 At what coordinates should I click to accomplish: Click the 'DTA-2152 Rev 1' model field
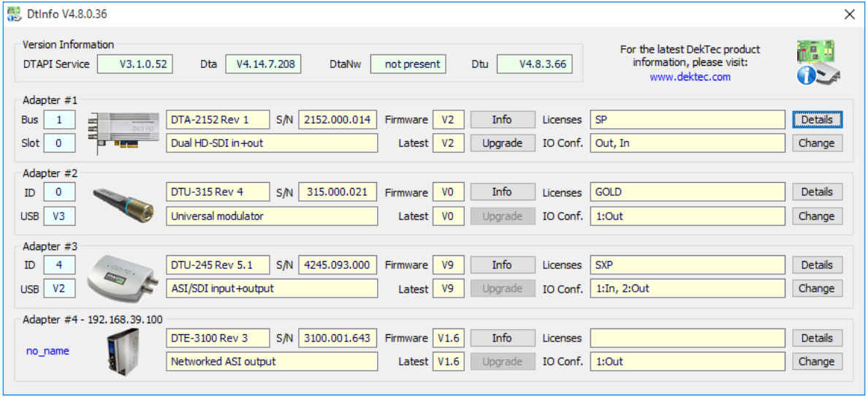click(x=218, y=120)
